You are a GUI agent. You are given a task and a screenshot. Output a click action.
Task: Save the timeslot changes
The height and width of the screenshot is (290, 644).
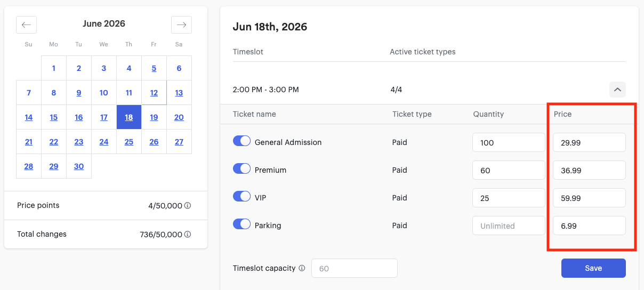point(593,268)
